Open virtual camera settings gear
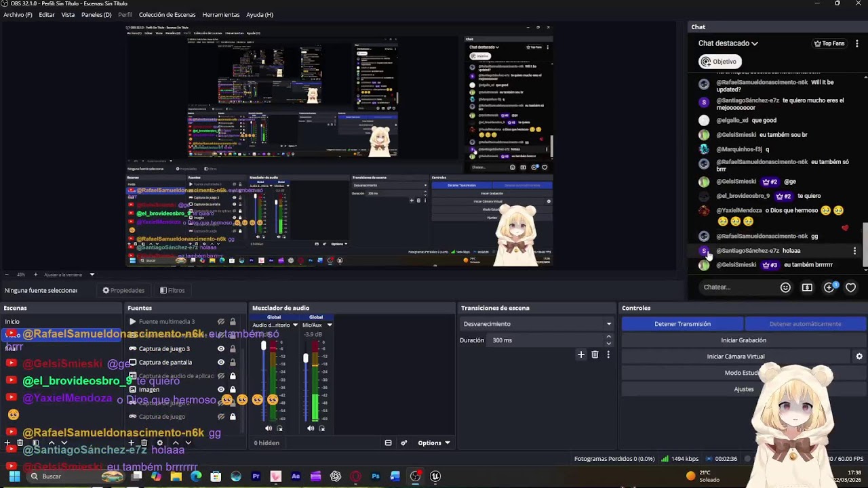The height and width of the screenshot is (488, 868). [859, 357]
